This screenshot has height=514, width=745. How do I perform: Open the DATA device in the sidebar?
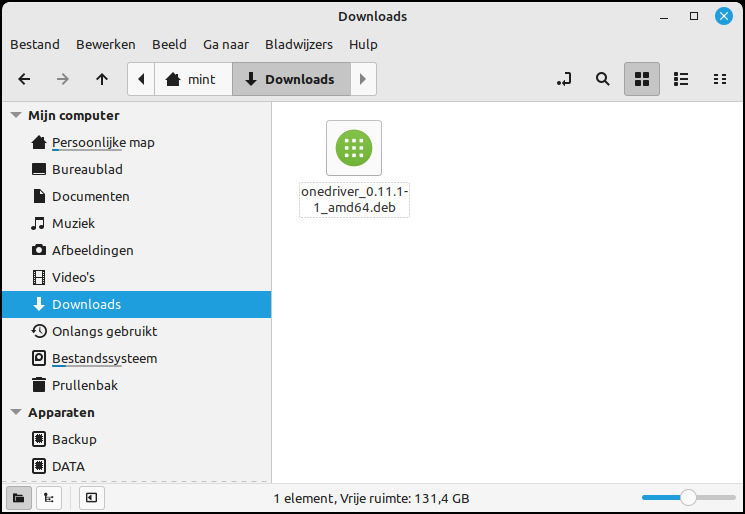point(136,466)
